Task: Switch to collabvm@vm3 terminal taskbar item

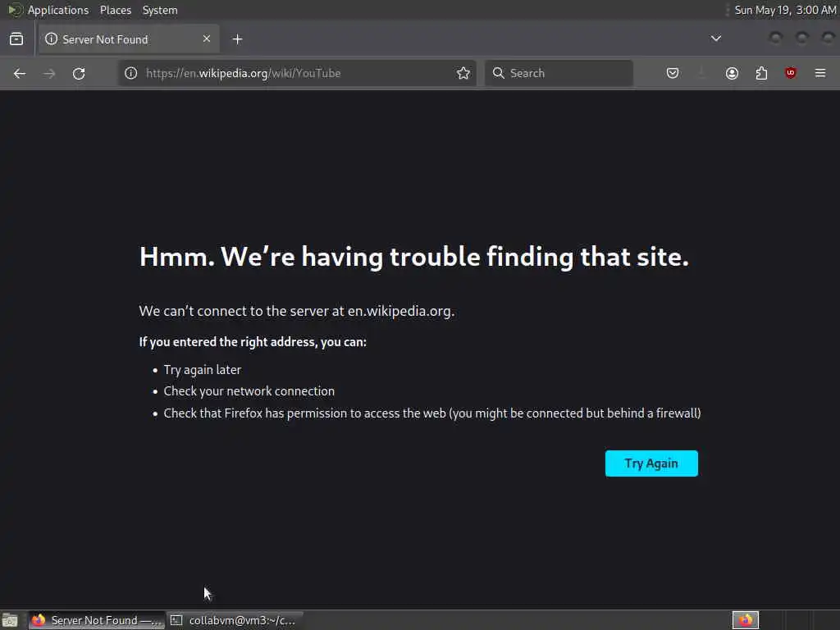Action: (234, 620)
